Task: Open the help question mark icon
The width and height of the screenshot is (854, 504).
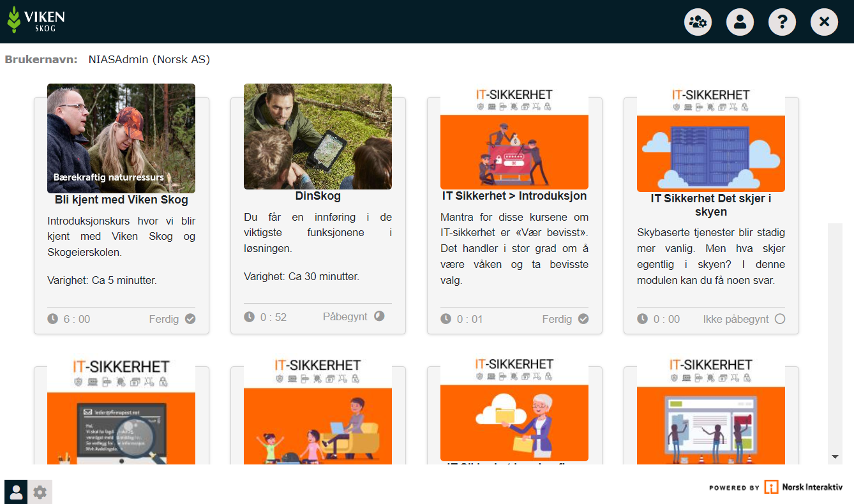Action: [x=782, y=22]
